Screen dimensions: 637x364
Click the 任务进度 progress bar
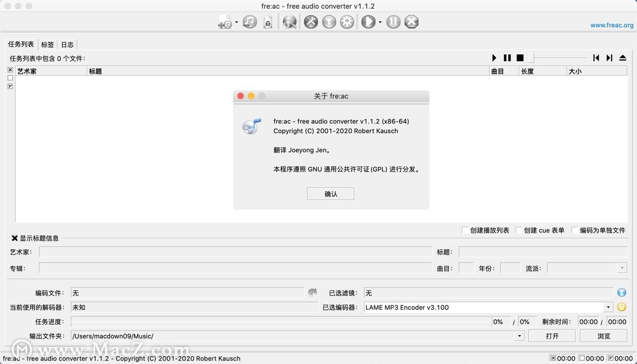[281, 322]
